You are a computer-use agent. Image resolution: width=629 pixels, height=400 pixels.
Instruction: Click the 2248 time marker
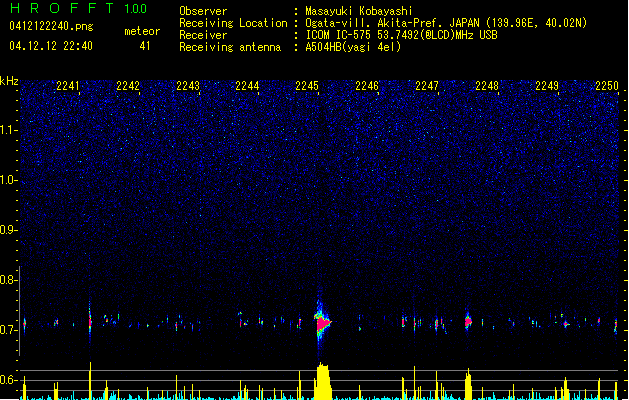click(x=487, y=86)
